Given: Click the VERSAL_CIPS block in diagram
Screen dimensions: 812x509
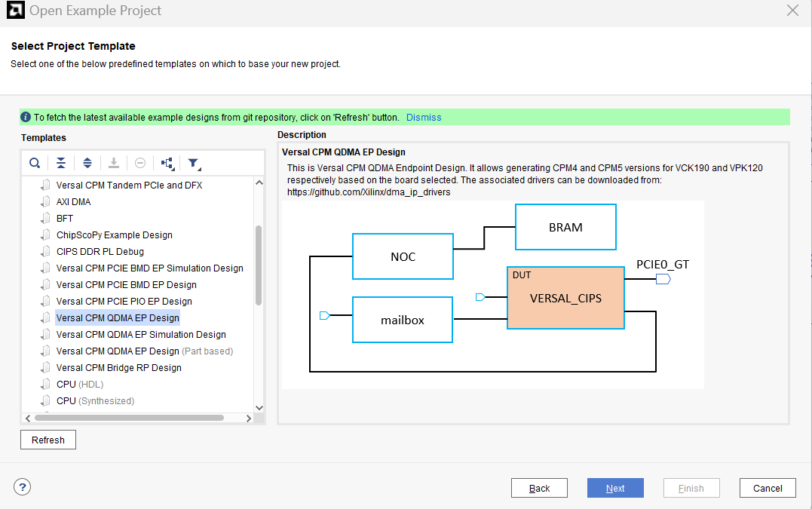Looking at the screenshot, I should [x=565, y=298].
